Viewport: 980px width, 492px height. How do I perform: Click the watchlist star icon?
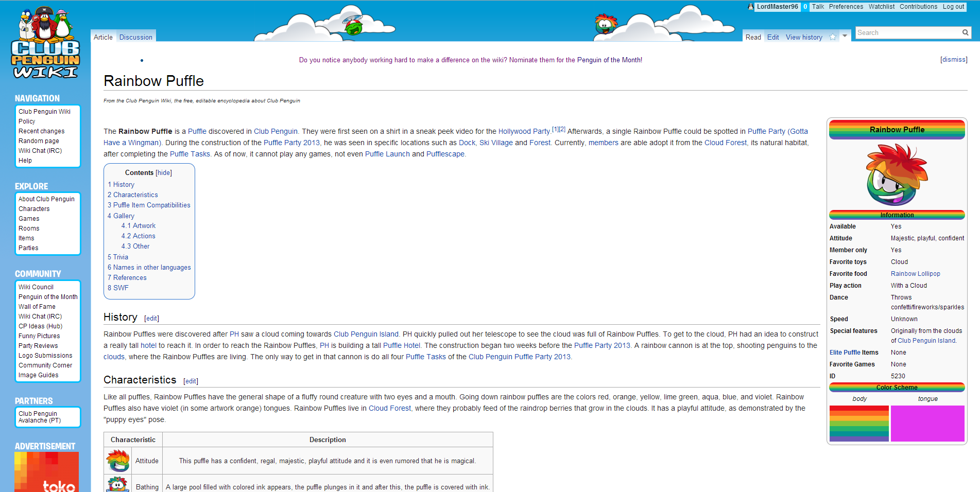coord(833,37)
